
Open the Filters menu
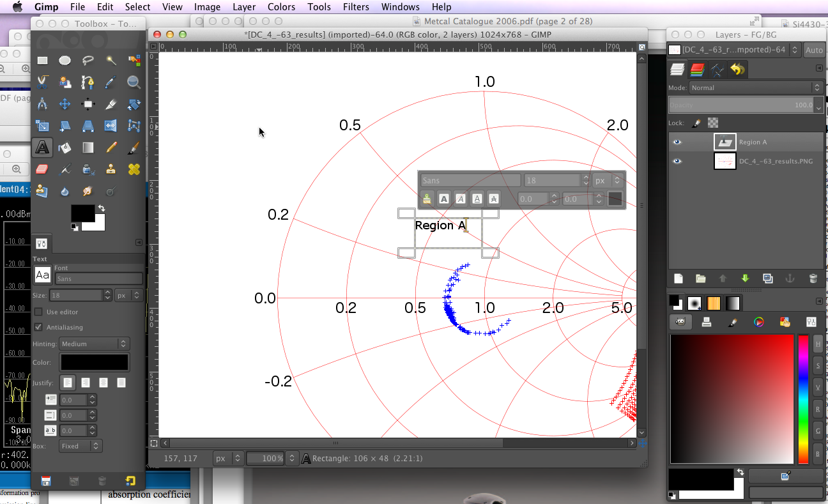[x=356, y=7]
